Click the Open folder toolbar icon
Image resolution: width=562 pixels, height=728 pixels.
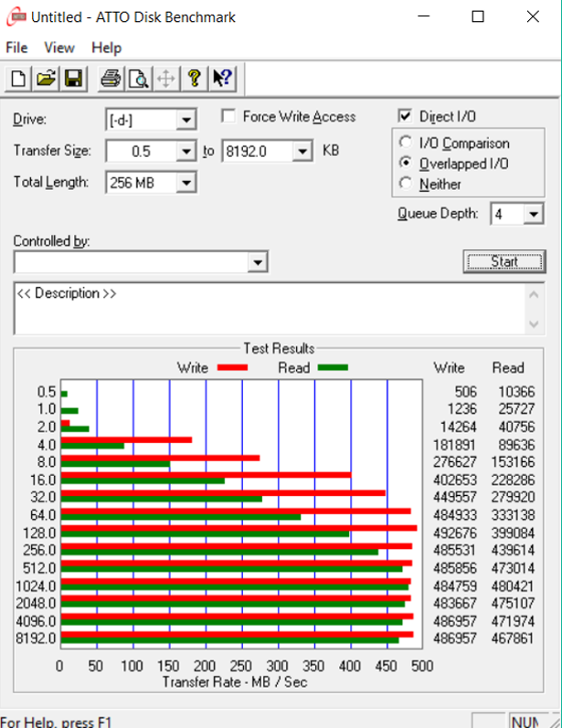(x=45, y=79)
